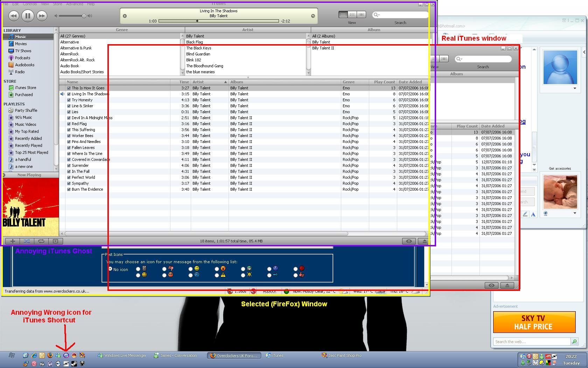The width and height of the screenshot is (588, 368).
Task: Click the loop arrow icon at the display's right
Action: point(313,16)
